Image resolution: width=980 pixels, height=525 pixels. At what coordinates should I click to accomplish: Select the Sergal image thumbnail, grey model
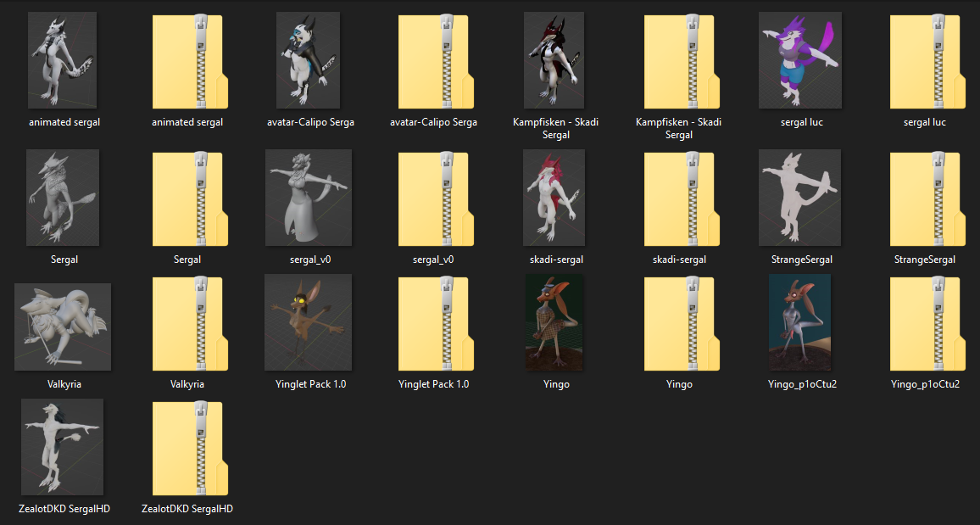(x=63, y=198)
